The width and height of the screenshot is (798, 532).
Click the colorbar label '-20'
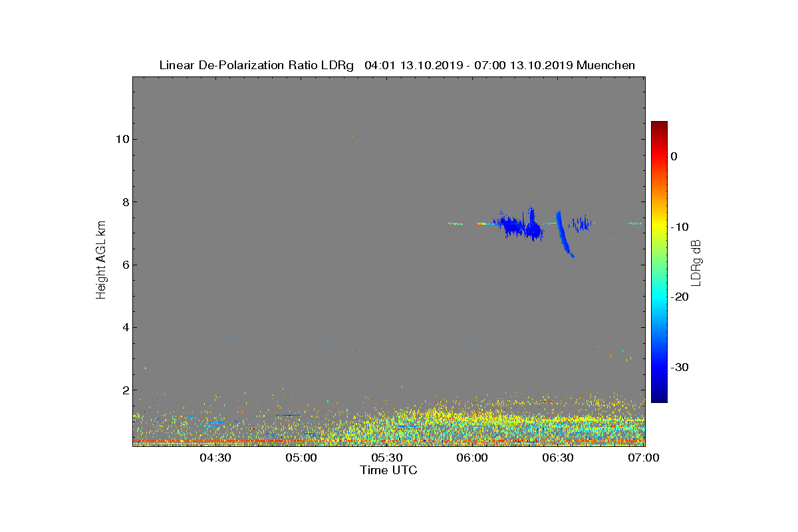679,297
